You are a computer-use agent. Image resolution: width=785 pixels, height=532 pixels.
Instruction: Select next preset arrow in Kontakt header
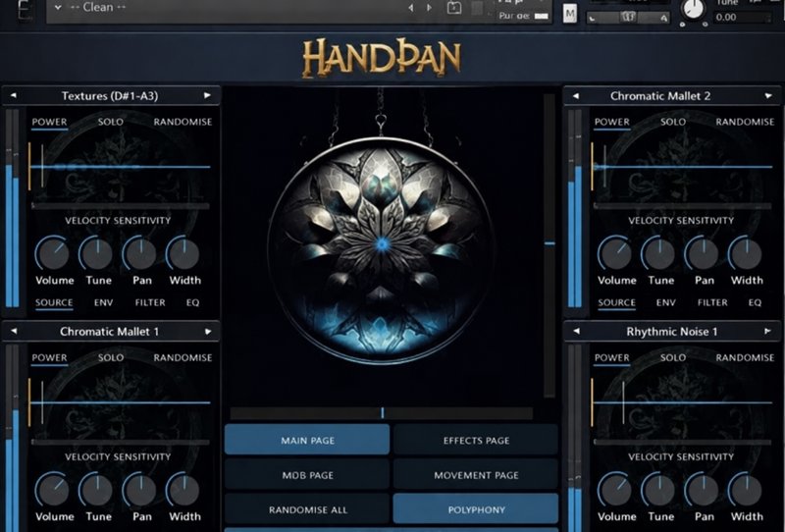(429, 8)
